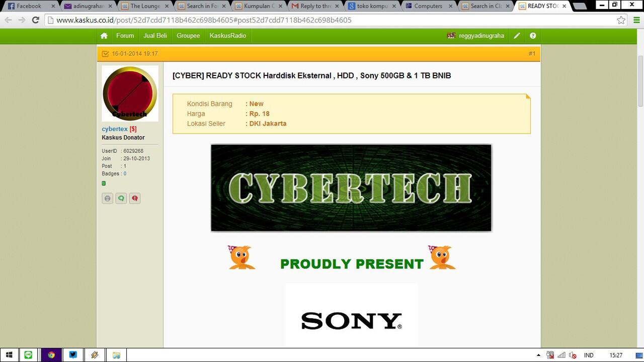The image size is (644, 362).
Task: Click the Chrome forward arrow
Action: coord(22,20)
